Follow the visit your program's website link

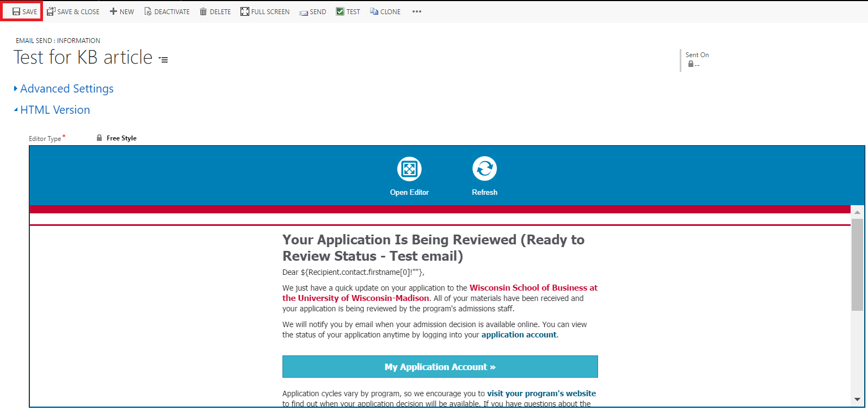[541, 394]
